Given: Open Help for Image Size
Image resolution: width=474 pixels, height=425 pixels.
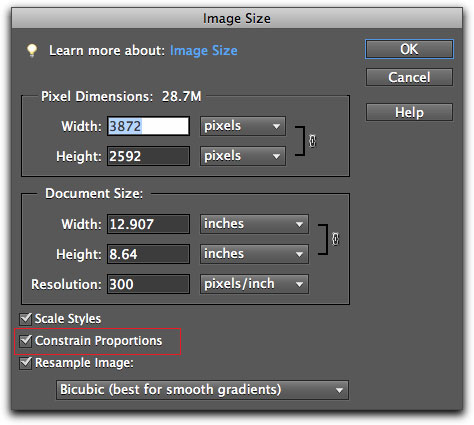Looking at the screenshot, I should click(409, 112).
